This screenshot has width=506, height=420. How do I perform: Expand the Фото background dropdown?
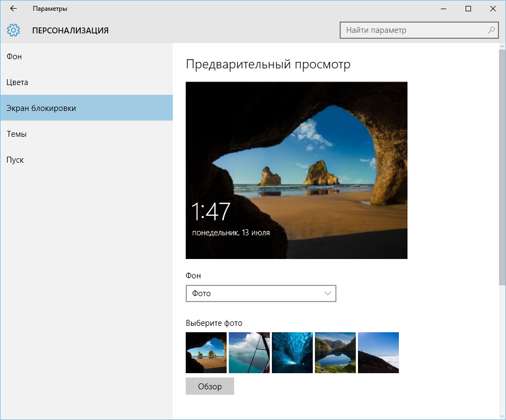coord(261,293)
